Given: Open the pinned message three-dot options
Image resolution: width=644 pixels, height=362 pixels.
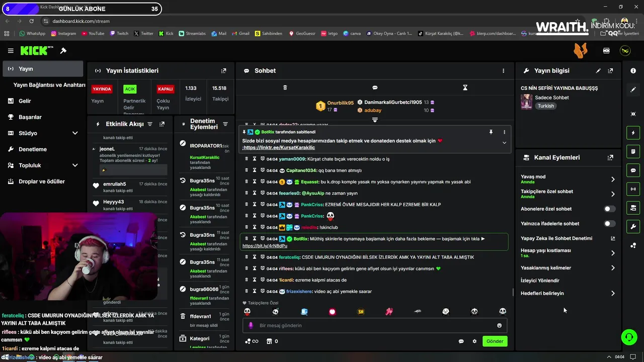Looking at the screenshot, I should tap(504, 132).
